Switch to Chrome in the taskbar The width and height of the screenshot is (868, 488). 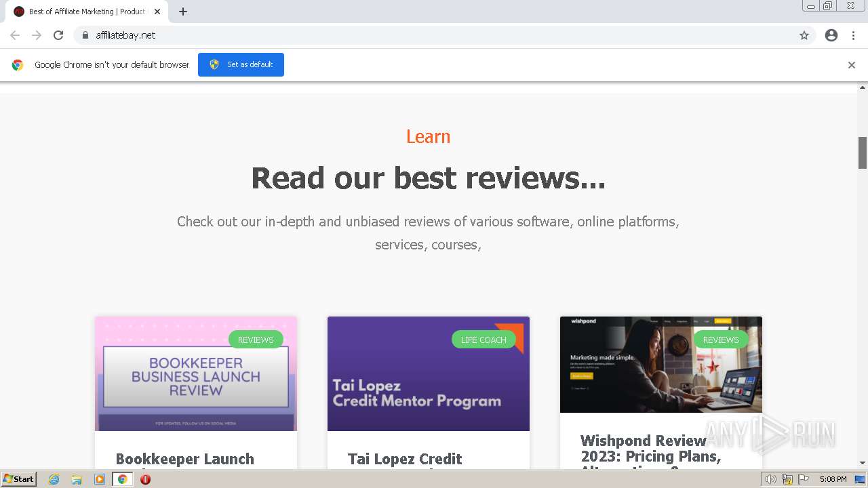click(x=122, y=479)
